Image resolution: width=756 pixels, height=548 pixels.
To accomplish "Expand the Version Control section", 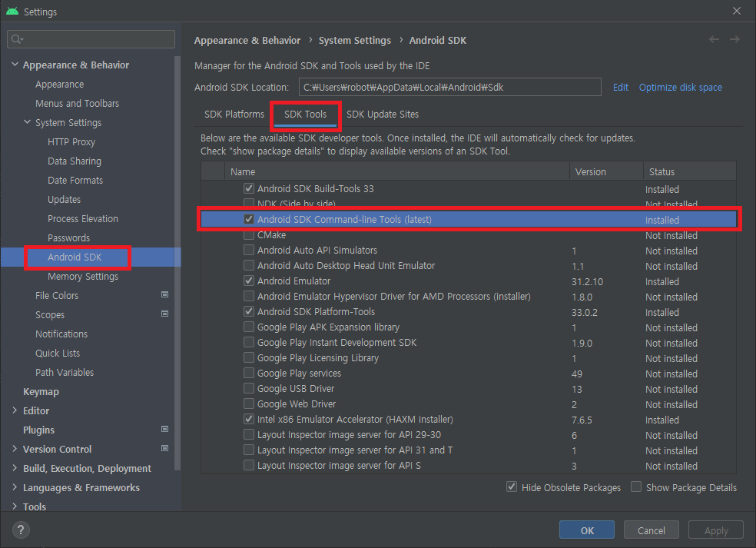I will click(x=15, y=449).
